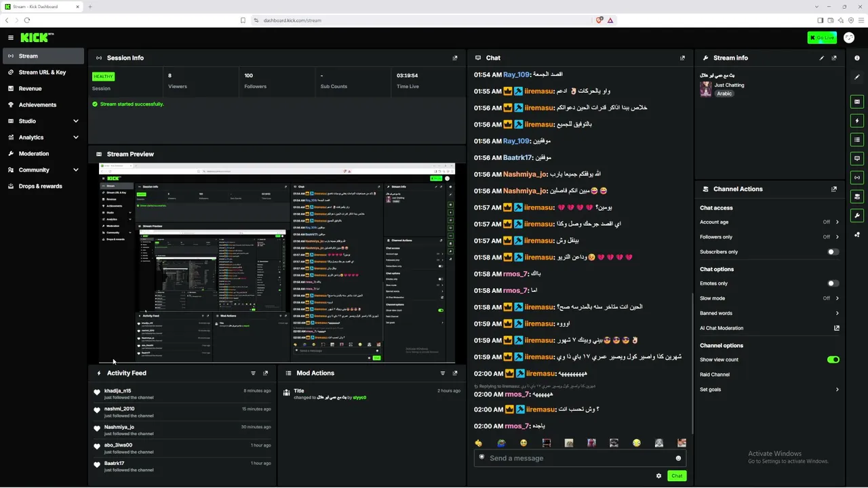Click the Kick logo in the header
Image resolution: width=868 pixels, height=488 pixels.
[37, 38]
